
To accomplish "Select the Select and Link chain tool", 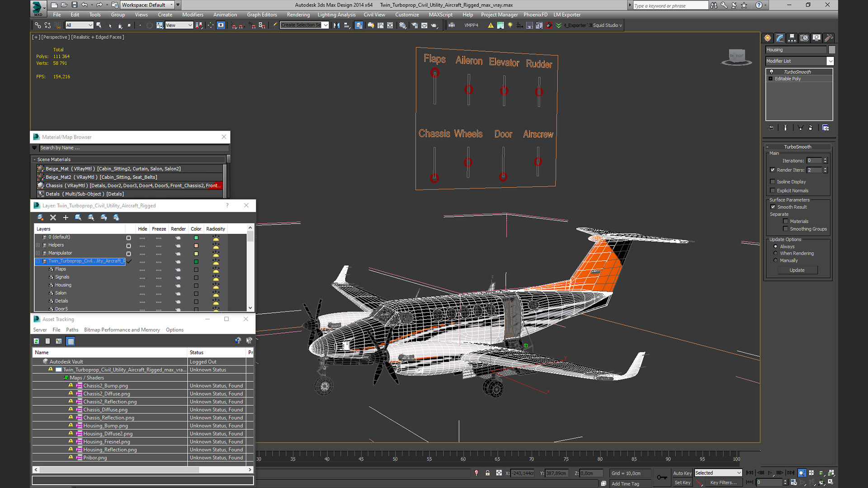I will pos(38,25).
